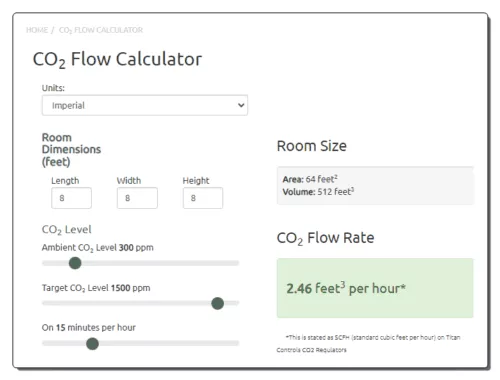Click the Ambient CO2 Level slider handle
Screen dimensions: 500x380
(75, 263)
